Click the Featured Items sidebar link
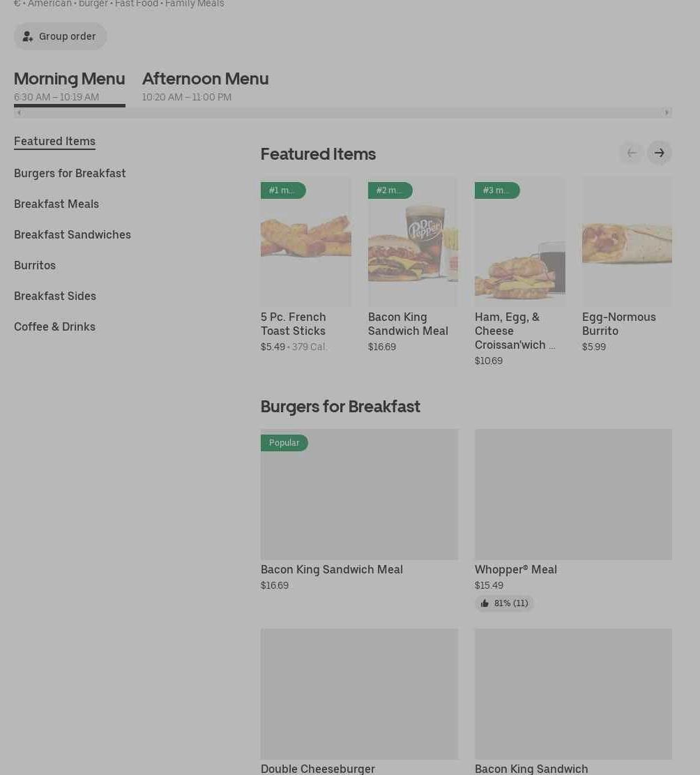700x775 pixels. point(54,141)
